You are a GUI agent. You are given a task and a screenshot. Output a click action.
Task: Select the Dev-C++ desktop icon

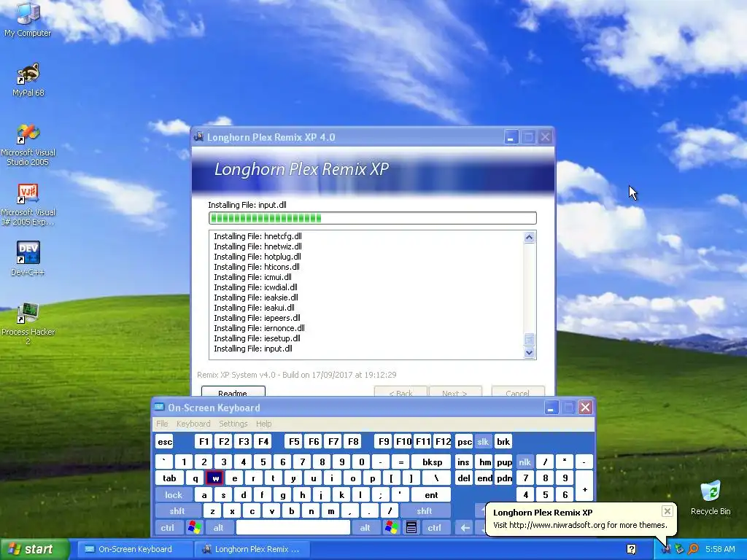pyautogui.click(x=28, y=259)
